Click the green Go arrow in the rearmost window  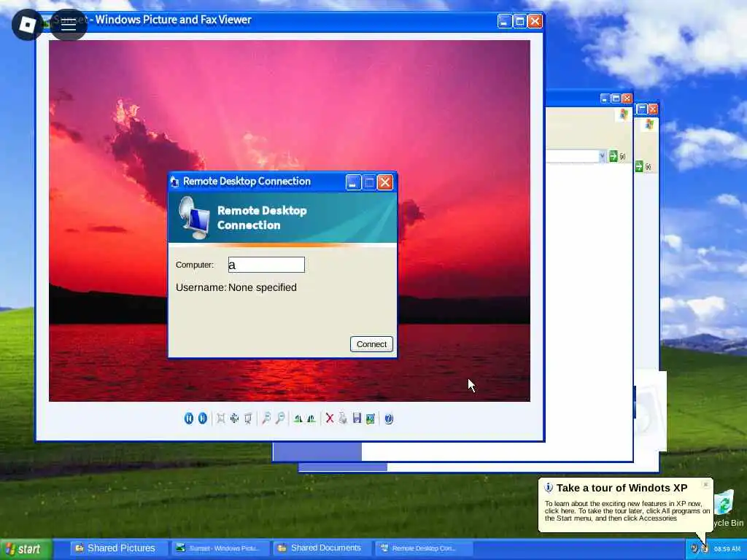(639, 166)
